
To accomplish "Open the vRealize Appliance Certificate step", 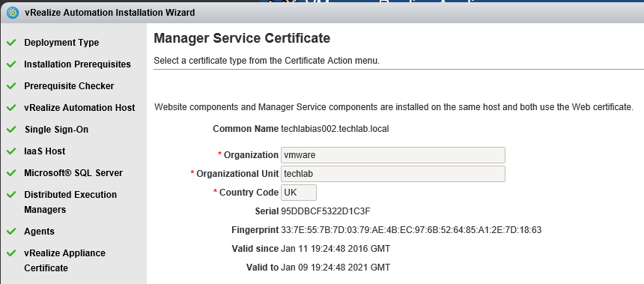I will 65,261.
